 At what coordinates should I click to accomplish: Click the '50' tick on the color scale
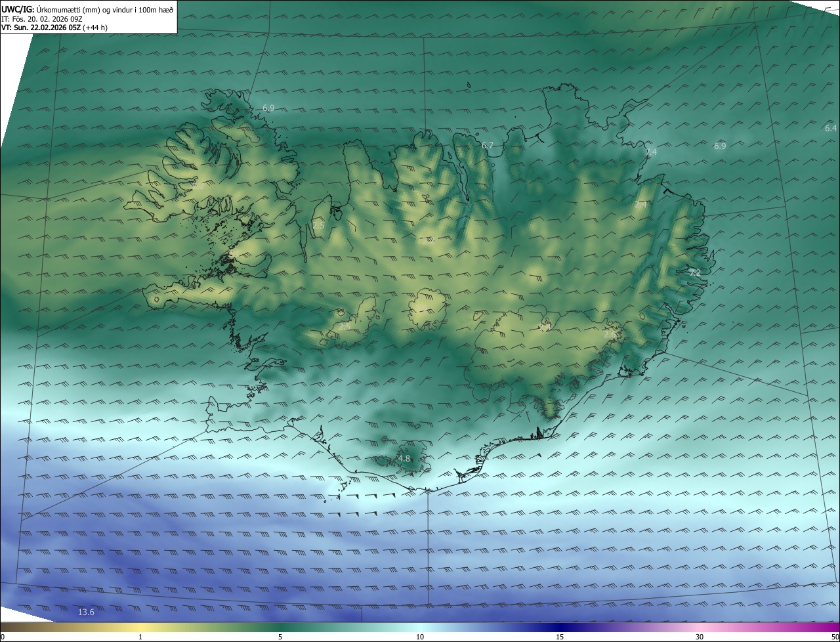coord(835,637)
